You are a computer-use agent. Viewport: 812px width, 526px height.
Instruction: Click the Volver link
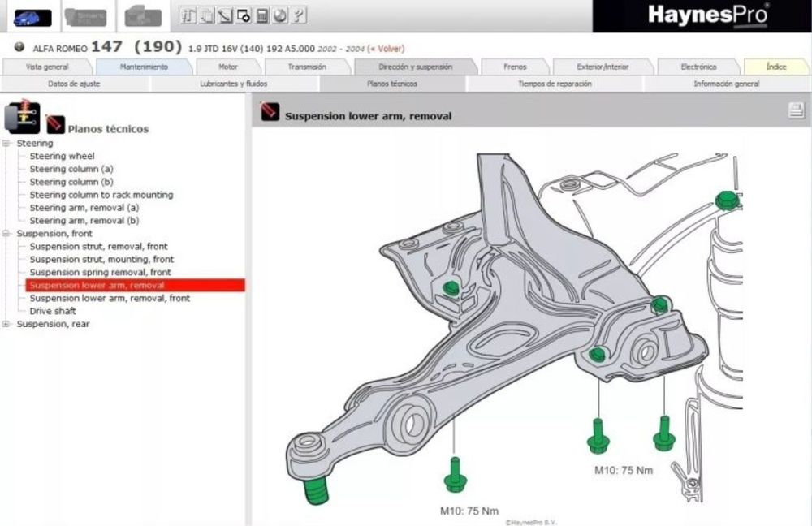[385, 49]
